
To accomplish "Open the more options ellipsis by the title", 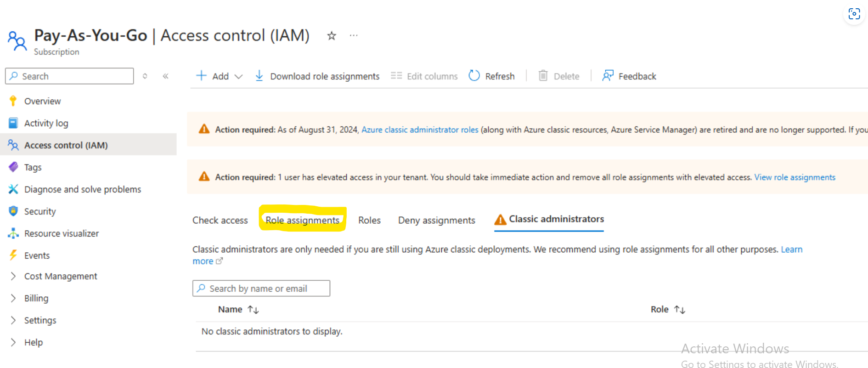I will (353, 35).
